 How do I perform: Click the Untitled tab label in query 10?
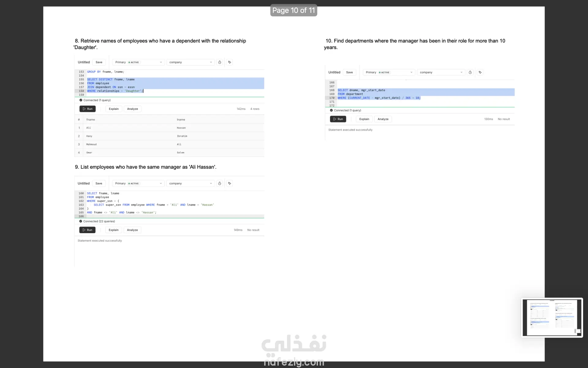coord(334,72)
